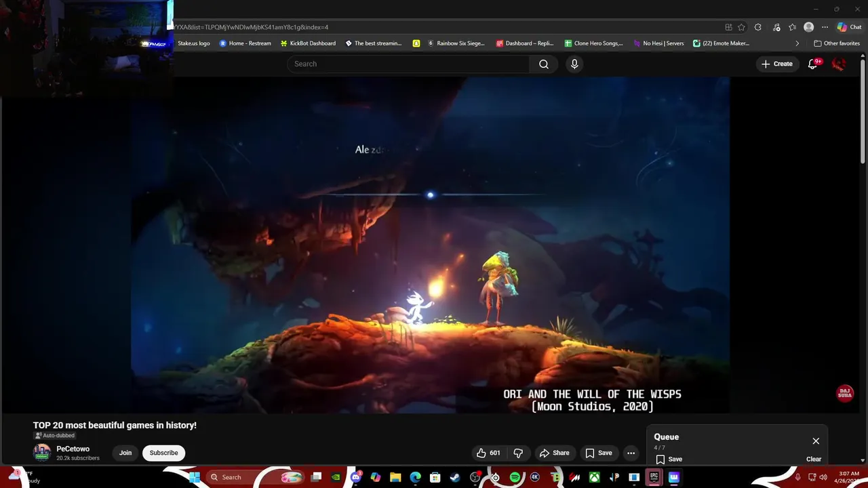Open Other favorites folder
868x488 pixels.
point(837,43)
